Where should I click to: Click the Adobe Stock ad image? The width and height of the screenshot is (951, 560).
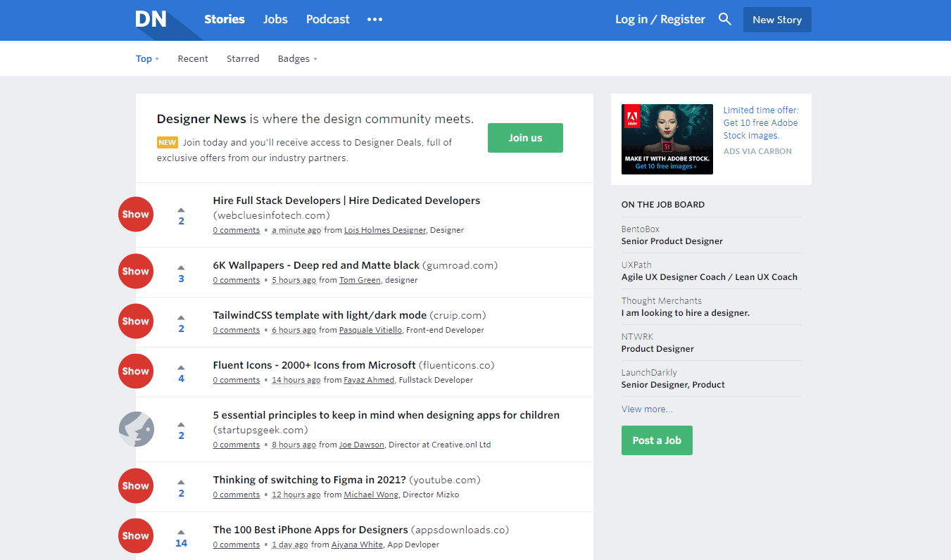click(x=667, y=139)
